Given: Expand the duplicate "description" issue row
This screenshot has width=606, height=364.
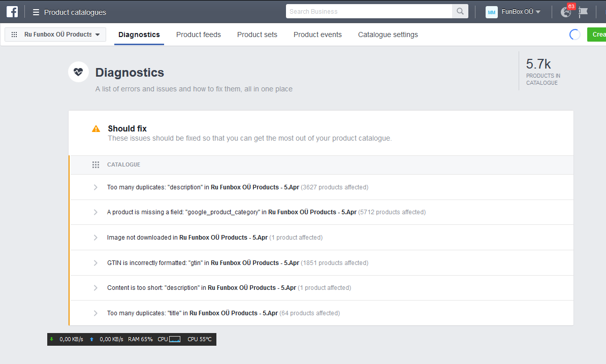Looking at the screenshot, I should [95, 187].
